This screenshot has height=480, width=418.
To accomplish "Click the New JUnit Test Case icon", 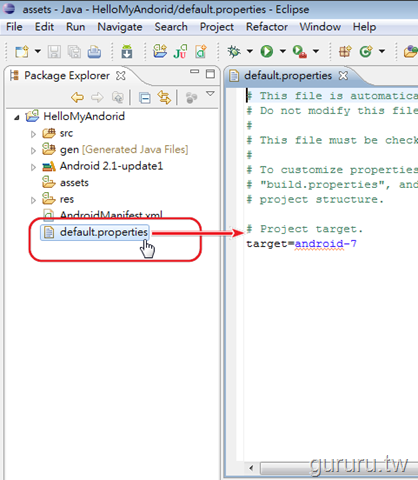I will click(180, 52).
